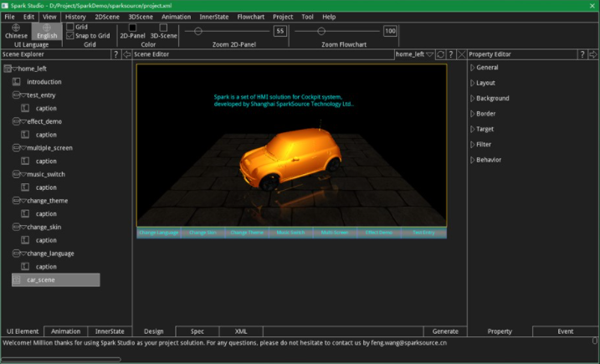The width and height of the screenshot is (600, 364).
Task: Click the effect_demo button node icon
Action: point(16,121)
